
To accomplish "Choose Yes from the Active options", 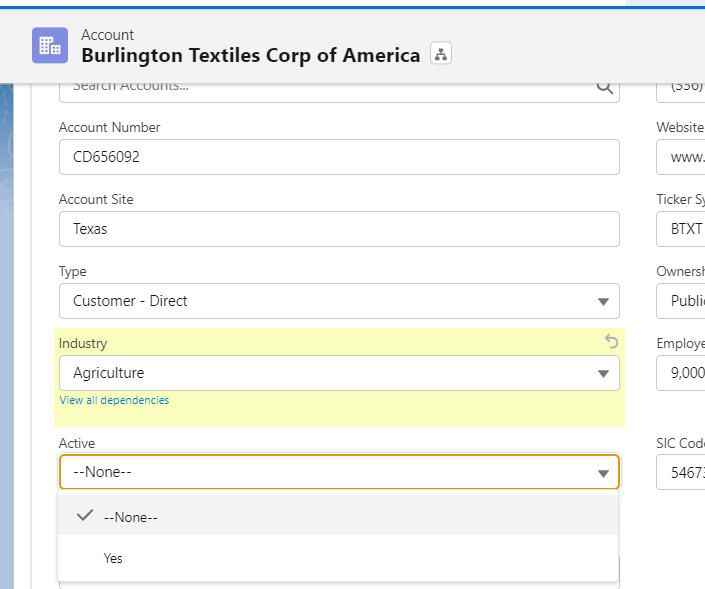I will coord(113,558).
